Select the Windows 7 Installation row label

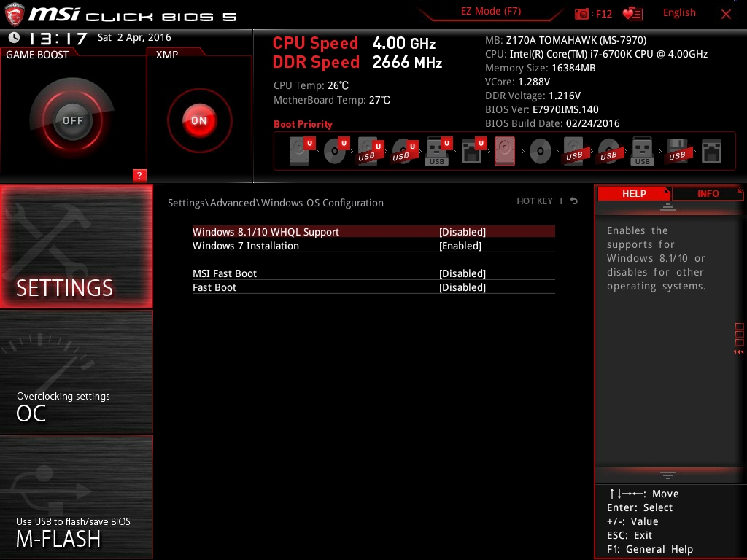(245, 246)
